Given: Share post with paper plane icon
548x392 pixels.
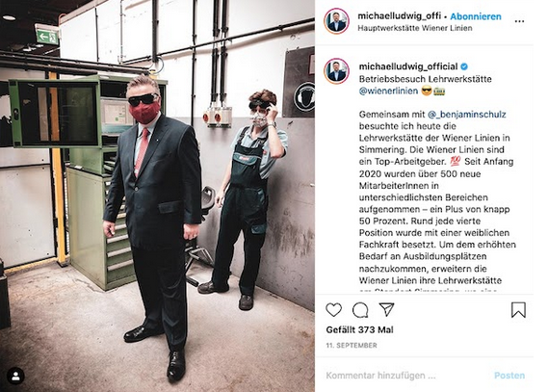Looking at the screenshot, I should point(386,309).
